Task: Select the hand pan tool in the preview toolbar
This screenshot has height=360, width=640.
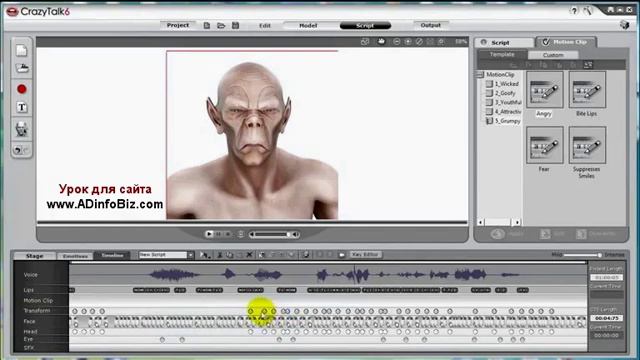Action: (x=381, y=42)
